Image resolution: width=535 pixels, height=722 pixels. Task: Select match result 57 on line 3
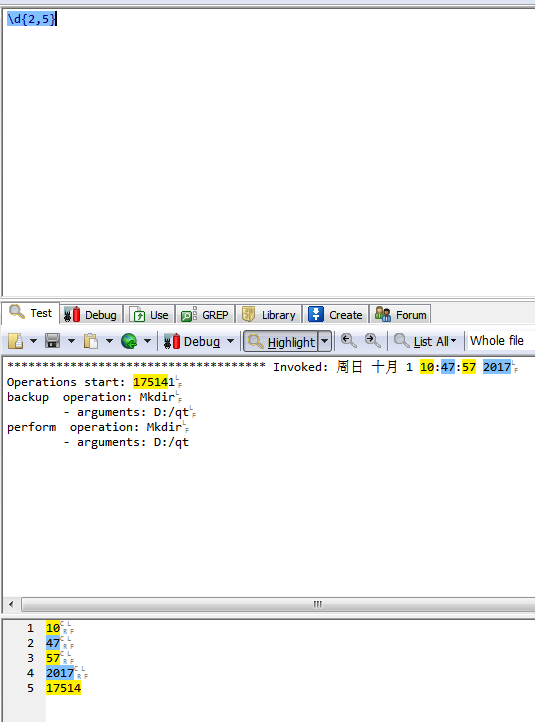53,658
